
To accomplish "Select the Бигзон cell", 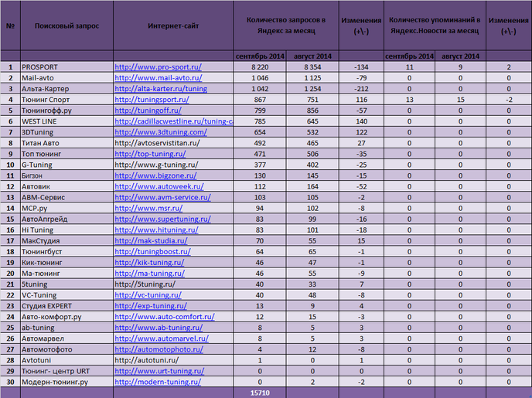I will point(66,175).
